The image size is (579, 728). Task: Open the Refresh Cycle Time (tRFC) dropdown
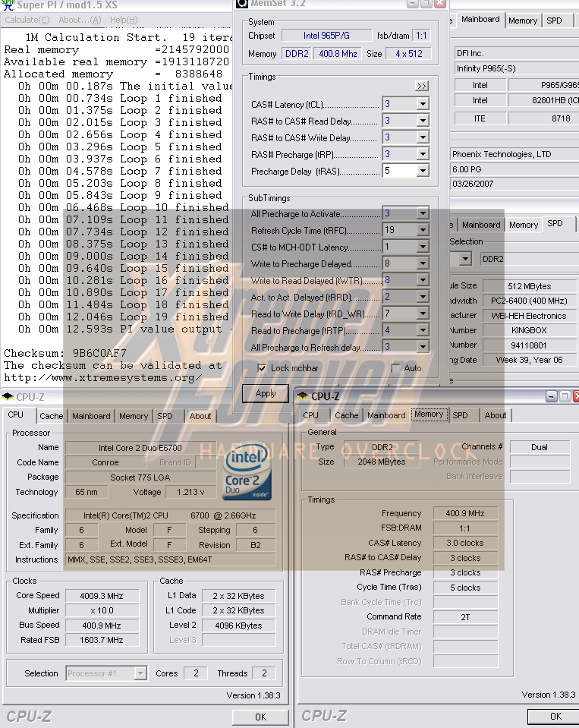423,230
